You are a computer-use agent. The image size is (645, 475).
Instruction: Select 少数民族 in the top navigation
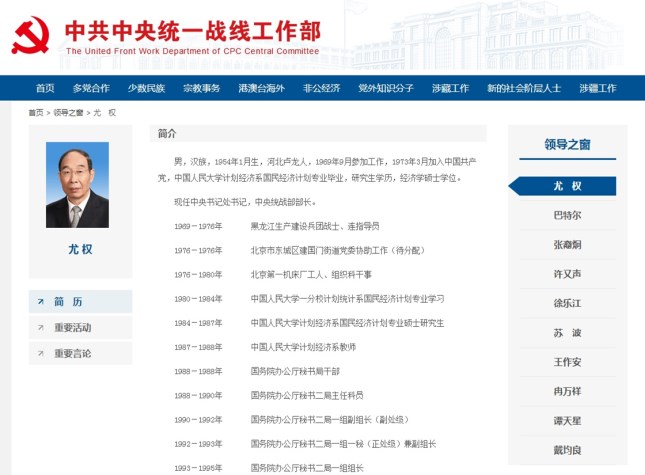(x=146, y=88)
